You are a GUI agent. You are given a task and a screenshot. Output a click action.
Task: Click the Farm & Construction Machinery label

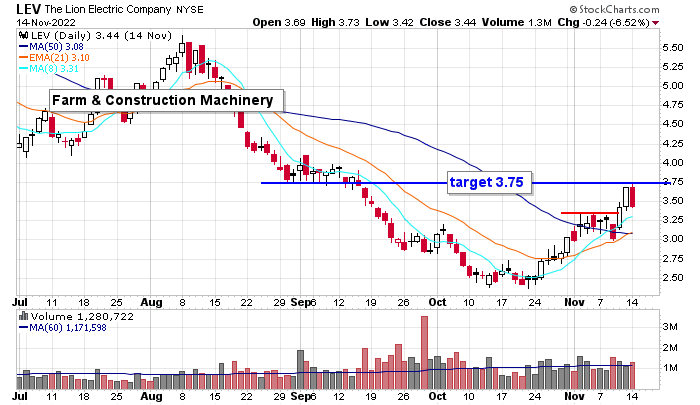[166, 100]
